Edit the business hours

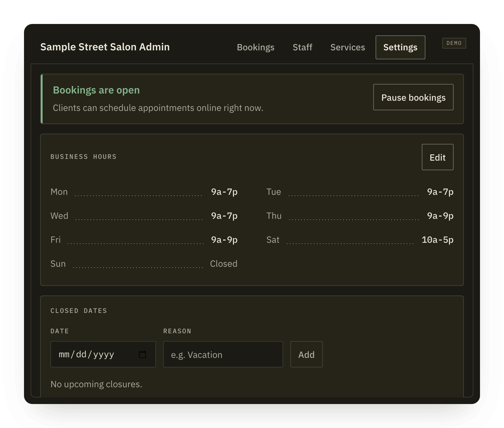(437, 157)
